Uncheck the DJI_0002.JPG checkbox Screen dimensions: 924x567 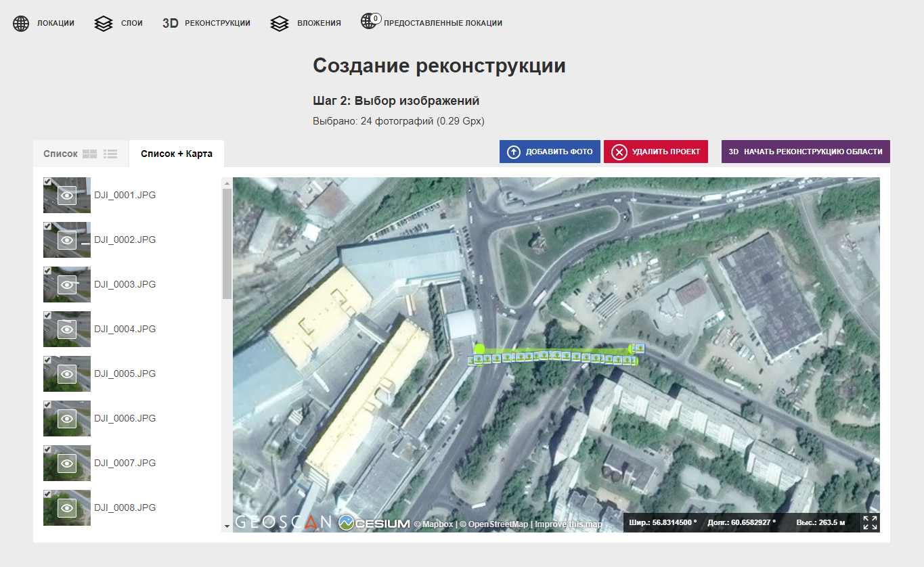(x=47, y=226)
